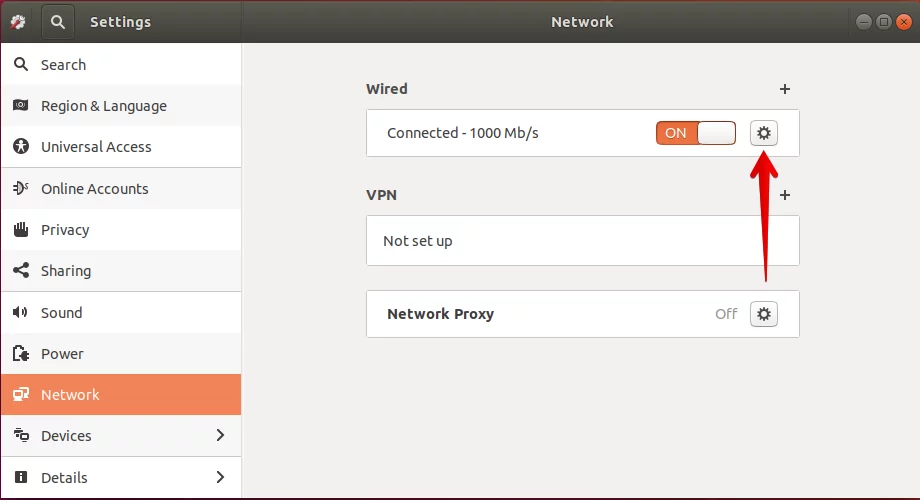Open Network Proxy gear settings
This screenshot has width=920, height=500.
(x=763, y=314)
